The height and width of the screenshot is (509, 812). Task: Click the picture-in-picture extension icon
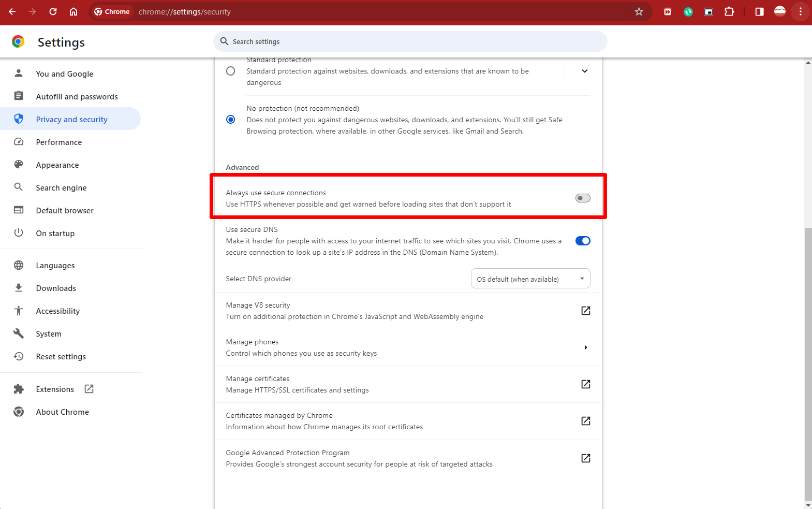click(708, 11)
